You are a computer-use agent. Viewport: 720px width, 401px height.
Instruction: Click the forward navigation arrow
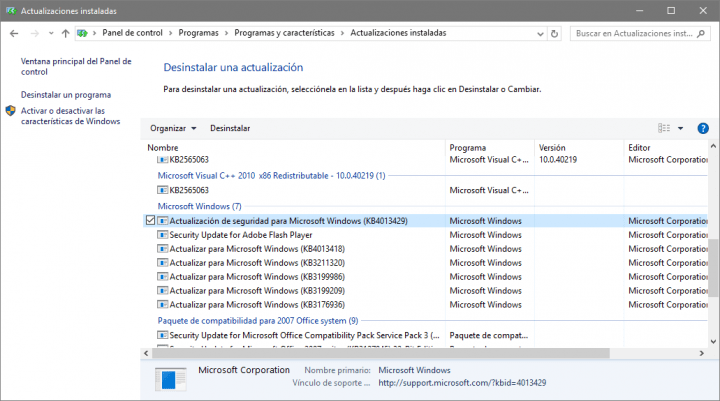pyautogui.click(x=34, y=33)
